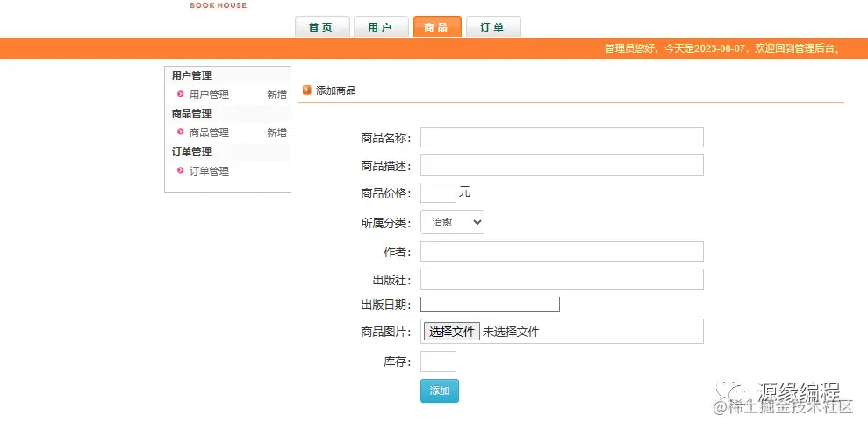Click the 订单管理 section header

coord(191,152)
